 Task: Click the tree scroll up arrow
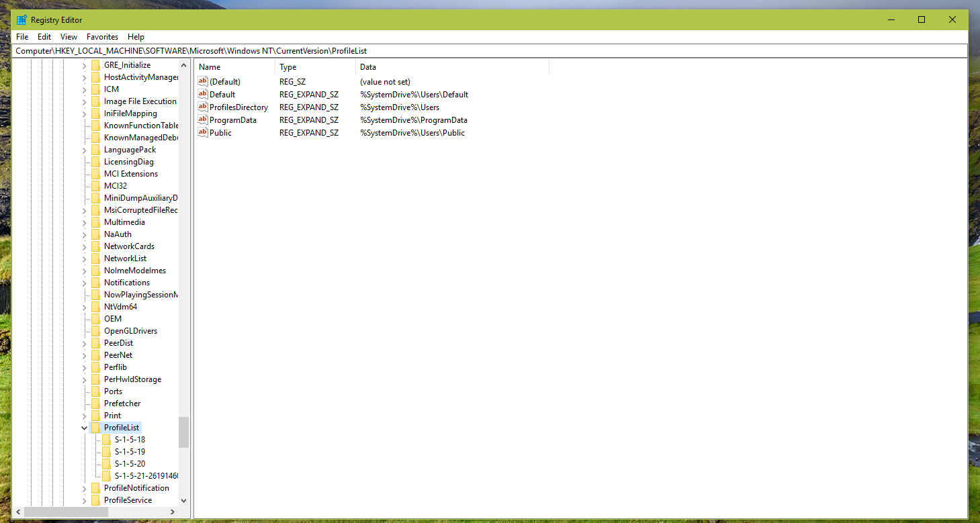(184, 65)
